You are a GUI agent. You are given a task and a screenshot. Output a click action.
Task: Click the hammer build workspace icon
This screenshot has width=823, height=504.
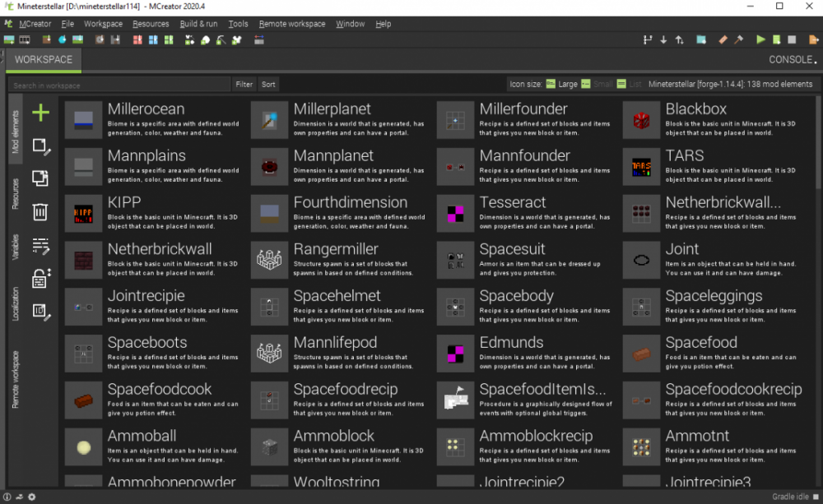pyautogui.click(x=738, y=39)
